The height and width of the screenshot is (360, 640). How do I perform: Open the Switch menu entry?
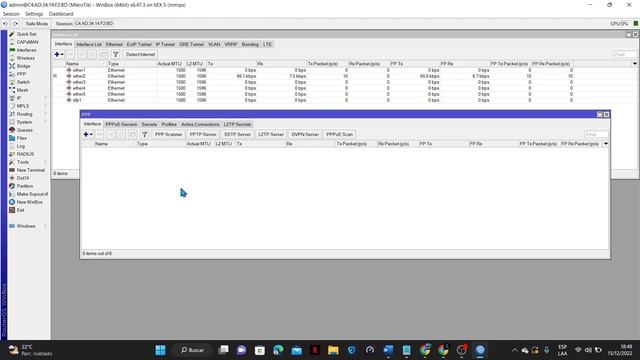click(23, 82)
